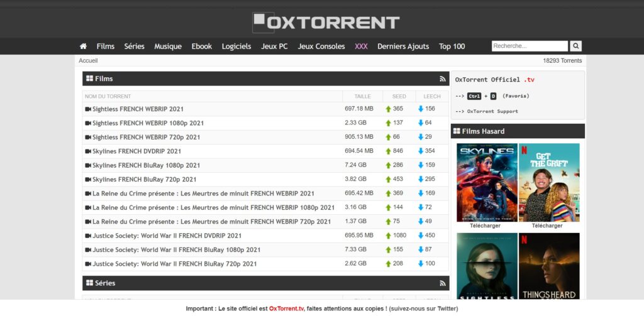Click Télécharger under Get the Grift poster
The width and height of the screenshot is (644, 316).
(x=547, y=226)
